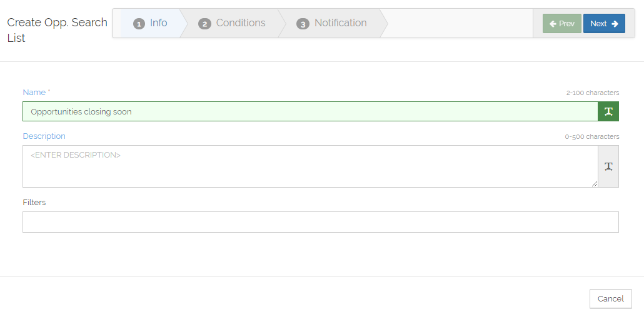Image resolution: width=644 pixels, height=314 pixels.
Task: Click the left arrow icon on Prev
Action: tap(553, 24)
